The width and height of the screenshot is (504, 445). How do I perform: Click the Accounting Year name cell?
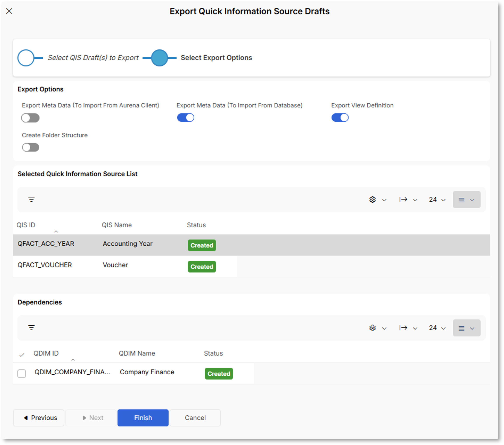[127, 244]
